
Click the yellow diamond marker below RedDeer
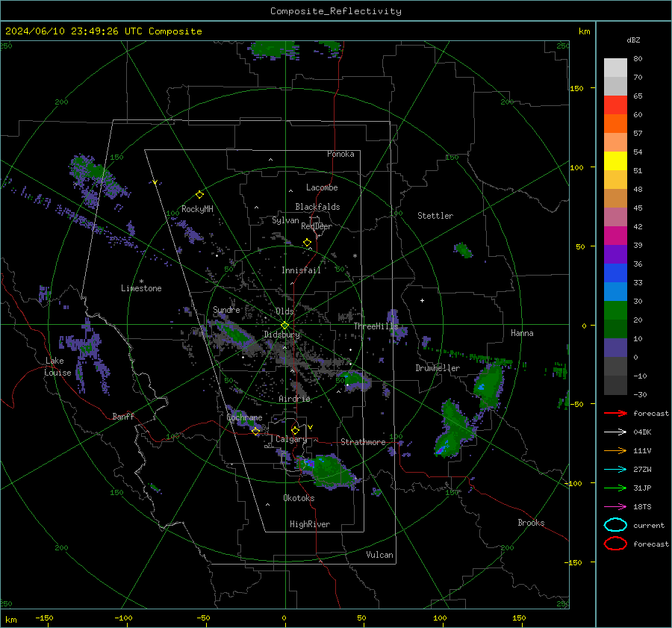click(x=307, y=243)
